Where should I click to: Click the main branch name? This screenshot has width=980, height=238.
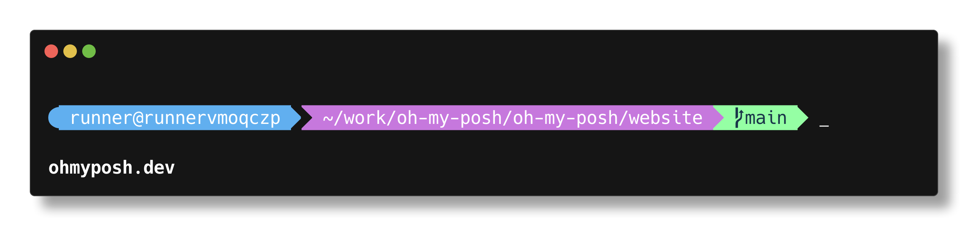[766, 118]
